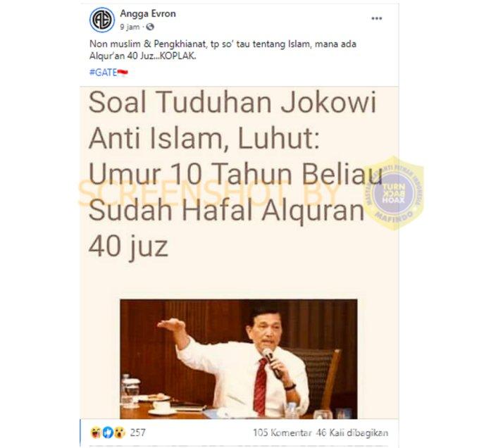
Task: Click the Turn Back Hoax Mafindo badge
Action: pyautogui.click(x=394, y=193)
